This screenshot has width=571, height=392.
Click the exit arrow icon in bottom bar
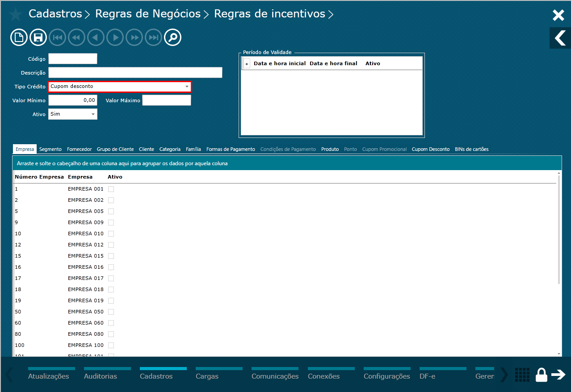(x=558, y=375)
